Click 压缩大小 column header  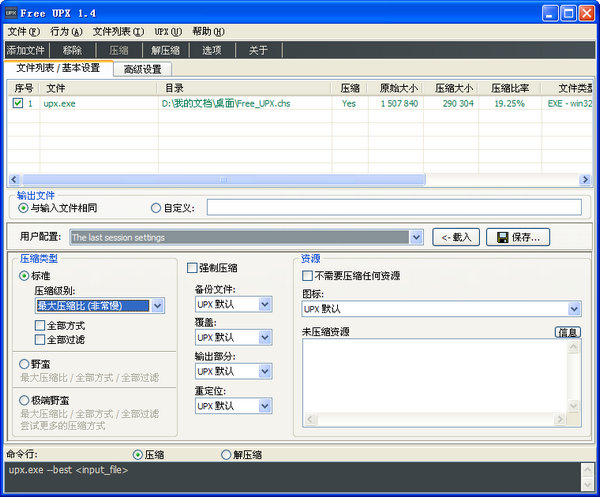coord(451,88)
